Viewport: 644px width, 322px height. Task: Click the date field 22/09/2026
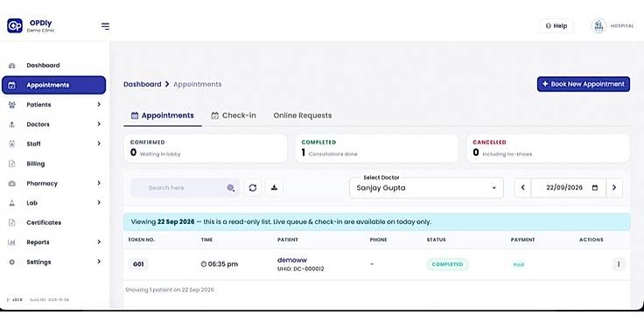coord(568,188)
